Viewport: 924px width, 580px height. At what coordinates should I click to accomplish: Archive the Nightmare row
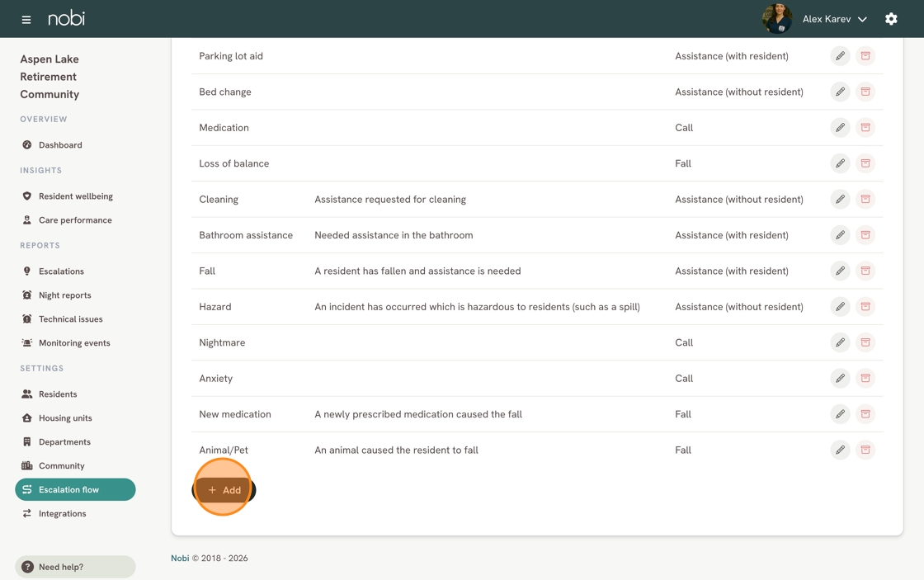(865, 342)
